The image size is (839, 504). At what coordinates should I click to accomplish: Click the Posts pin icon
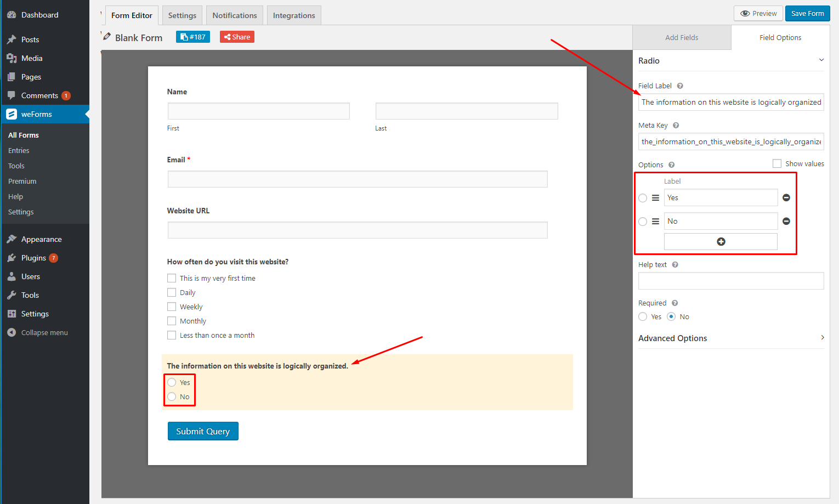click(12, 39)
